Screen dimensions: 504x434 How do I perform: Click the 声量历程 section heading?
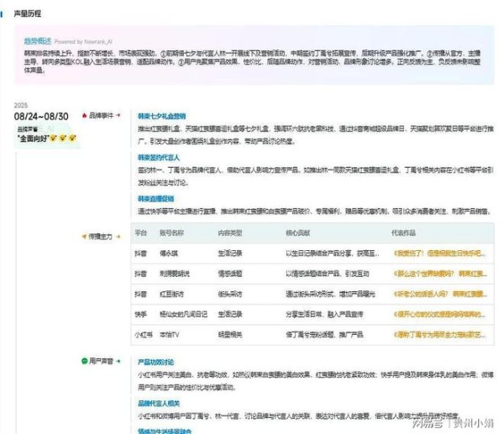(28, 13)
